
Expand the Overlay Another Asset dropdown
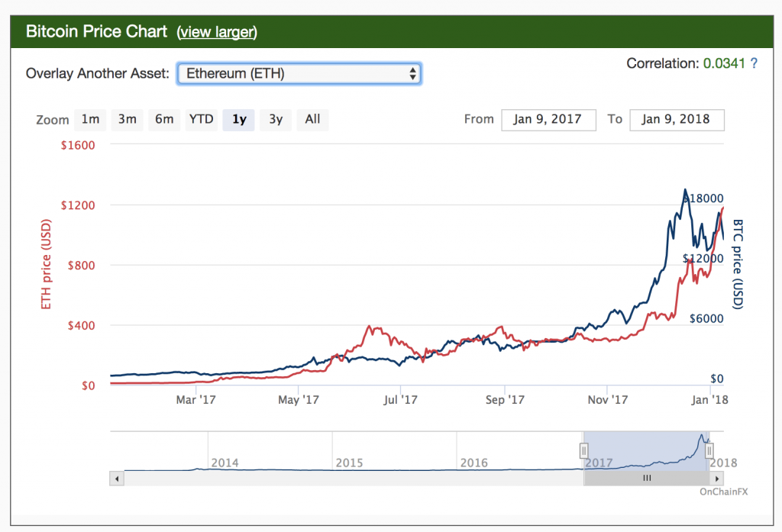click(x=299, y=73)
